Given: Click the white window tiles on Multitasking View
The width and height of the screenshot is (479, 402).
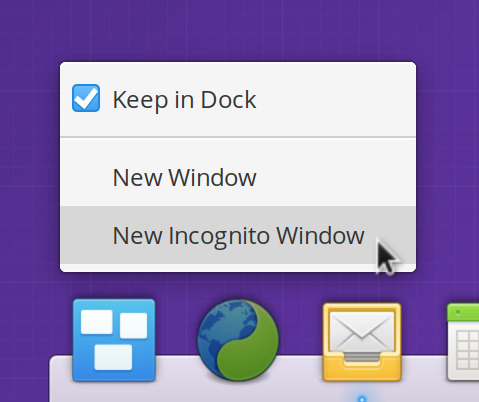Looking at the screenshot, I should tap(114, 340).
